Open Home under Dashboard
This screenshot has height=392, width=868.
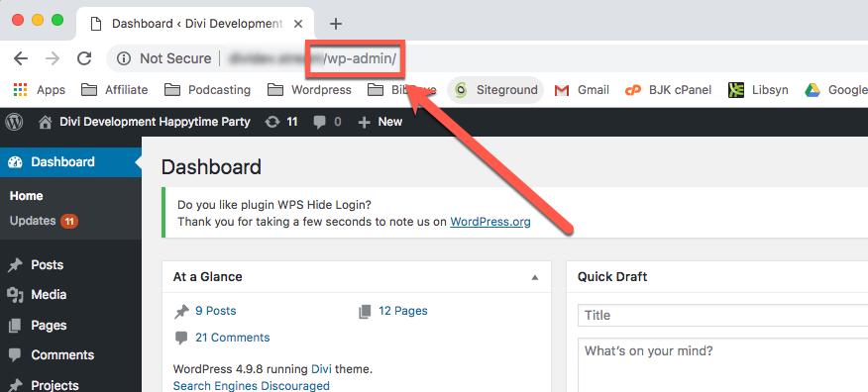(26, 196)
